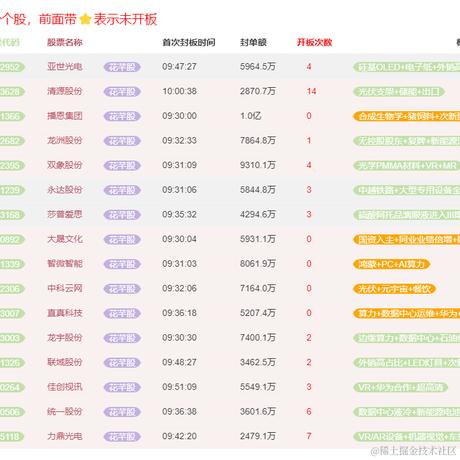
Task: Sort by the 开板次数 column header
Action: [x=314, y=42]
